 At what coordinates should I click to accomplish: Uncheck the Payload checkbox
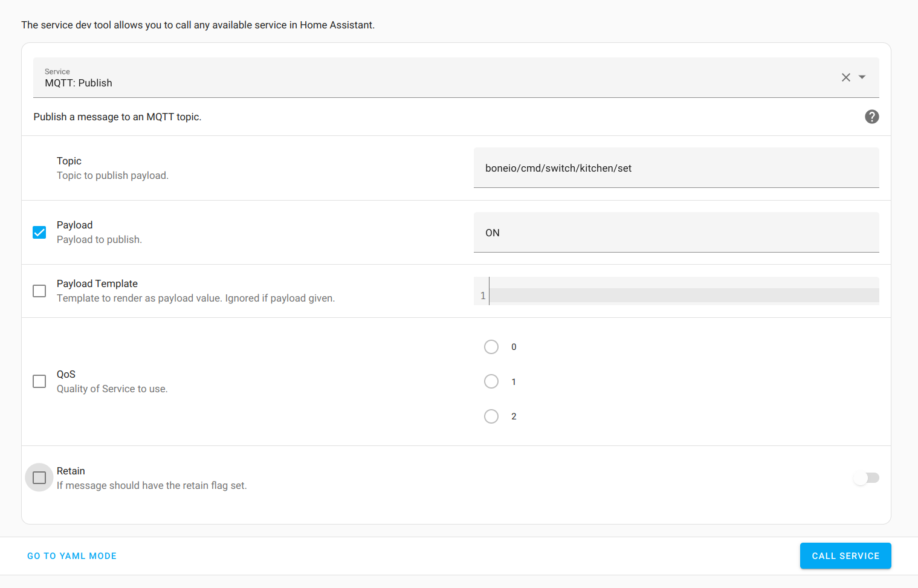[x=39, y=232]
